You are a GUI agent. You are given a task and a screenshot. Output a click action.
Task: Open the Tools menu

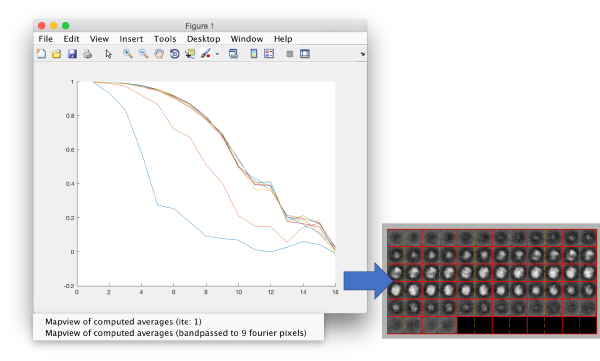click(x=165, y=39)
